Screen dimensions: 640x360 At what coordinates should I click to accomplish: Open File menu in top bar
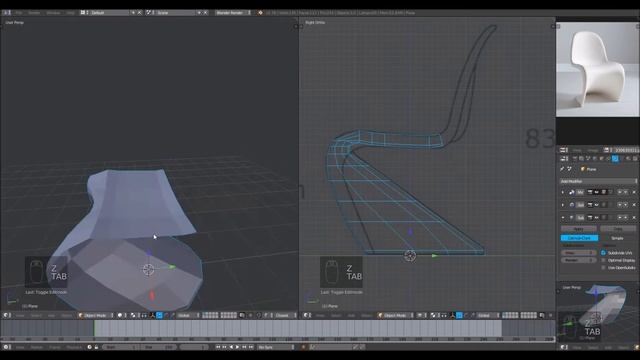(x=18, y=13)
